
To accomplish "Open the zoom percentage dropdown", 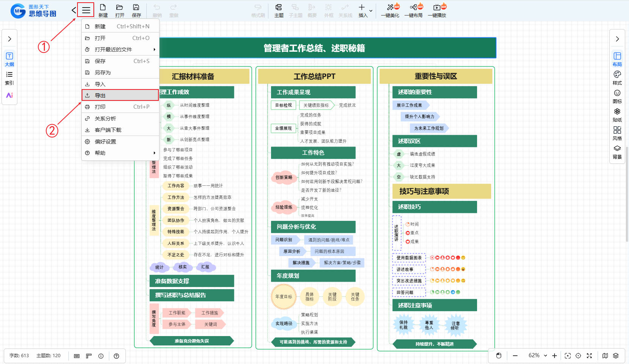I will coord(545,356).
